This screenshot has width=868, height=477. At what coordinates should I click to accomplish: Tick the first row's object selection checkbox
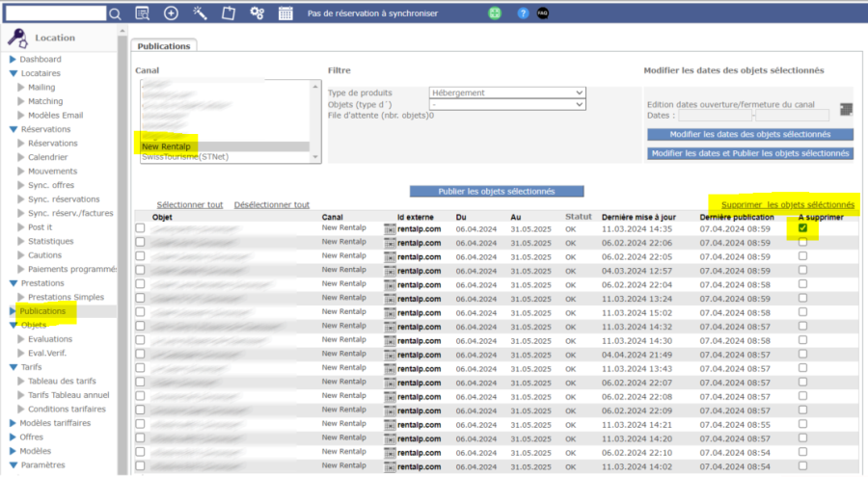click(141, 228)
